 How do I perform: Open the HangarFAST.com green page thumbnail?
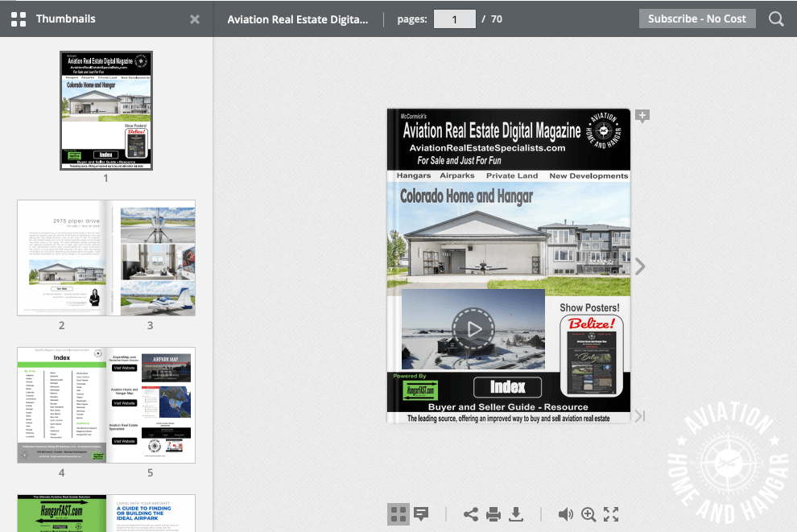(62, 513)
